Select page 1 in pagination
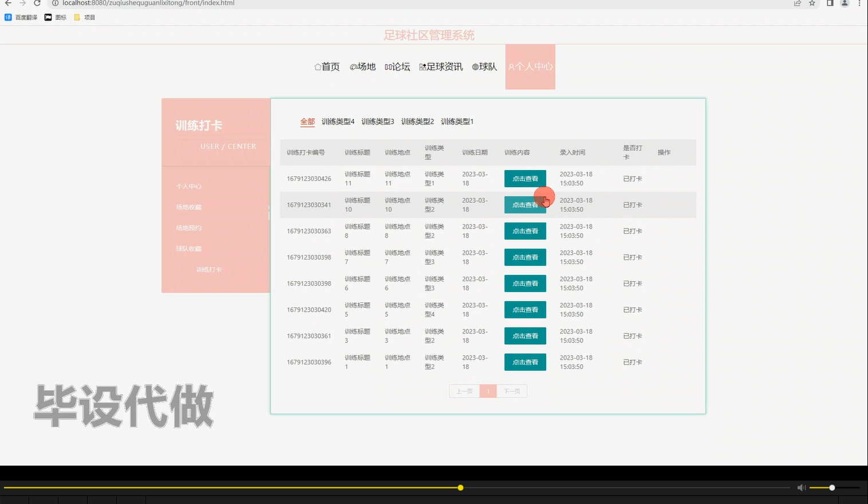Screen dimensions: 868x504 (488, 391)
